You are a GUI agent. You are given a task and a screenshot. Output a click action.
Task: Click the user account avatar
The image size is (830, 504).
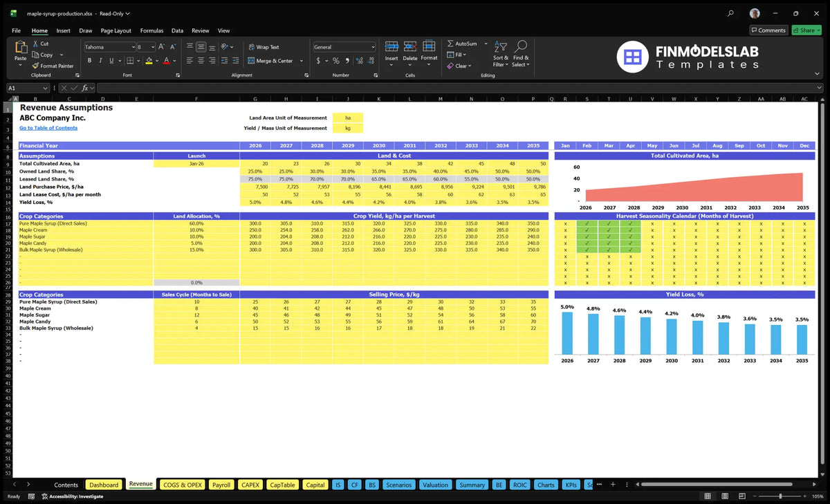pyautogui.click(x=755, y=13)
